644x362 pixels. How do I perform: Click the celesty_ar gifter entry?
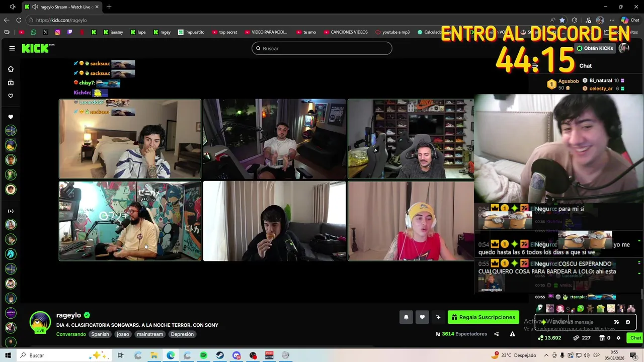[x=603, y=88]
